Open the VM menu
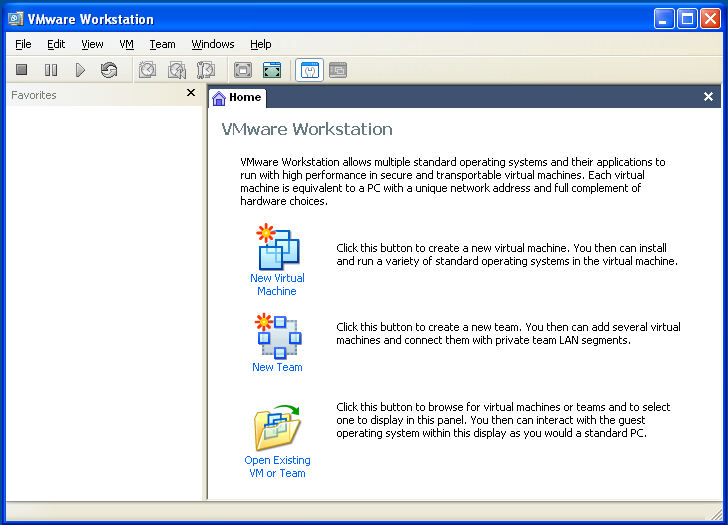 click(x=126, y=45)
